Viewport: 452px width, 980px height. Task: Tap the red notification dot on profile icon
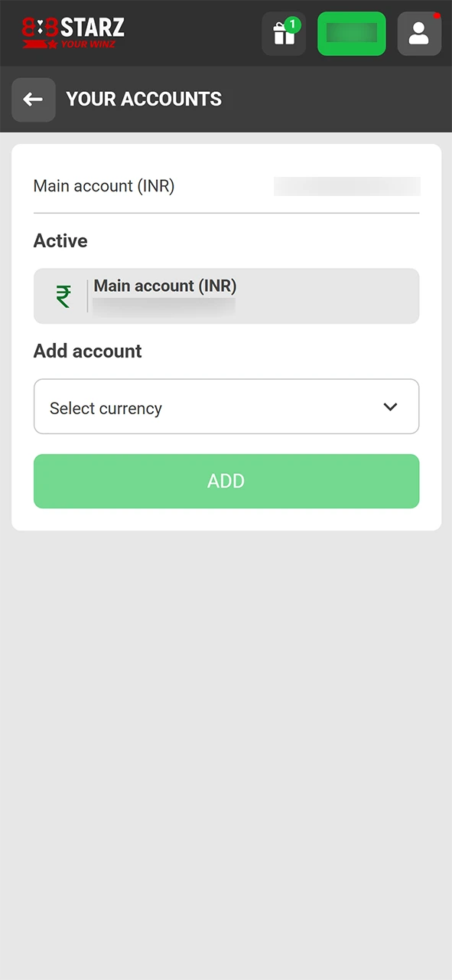[x=438, y=17]
